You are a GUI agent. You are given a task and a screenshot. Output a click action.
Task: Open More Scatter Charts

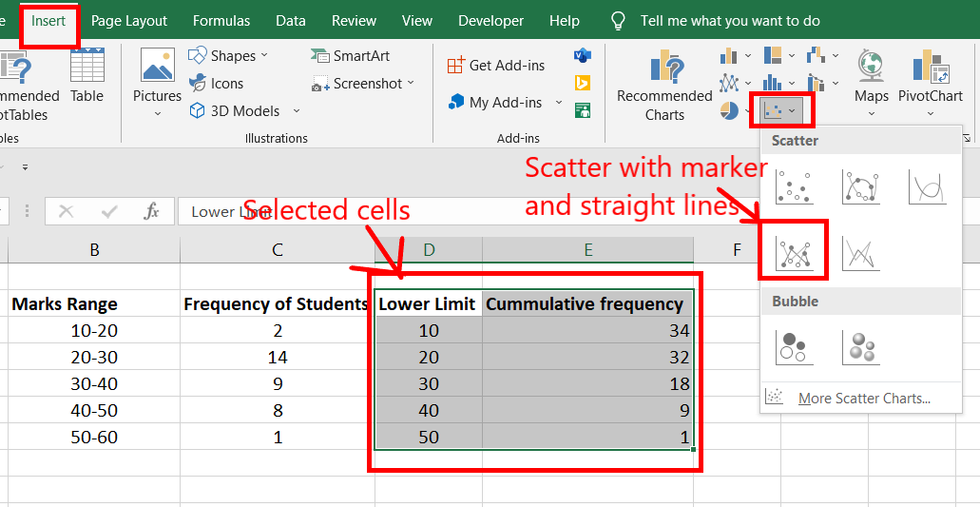click(x=860, y=399)
